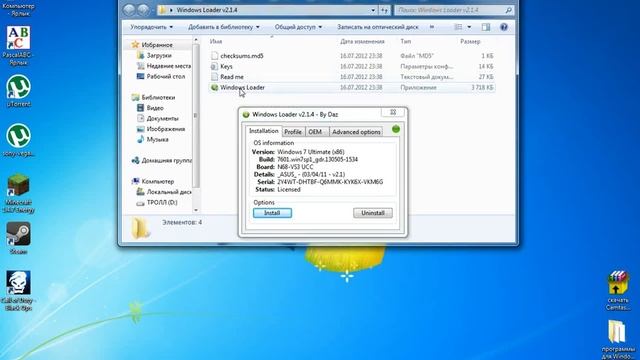640x360 pixels.
Task: Click Записать на оптический диск
Action: point(378,27)
